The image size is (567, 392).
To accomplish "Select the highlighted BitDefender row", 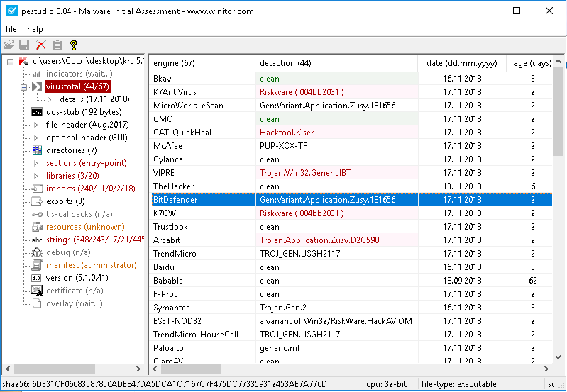I will pyautogui.click(x=351, y=200).
